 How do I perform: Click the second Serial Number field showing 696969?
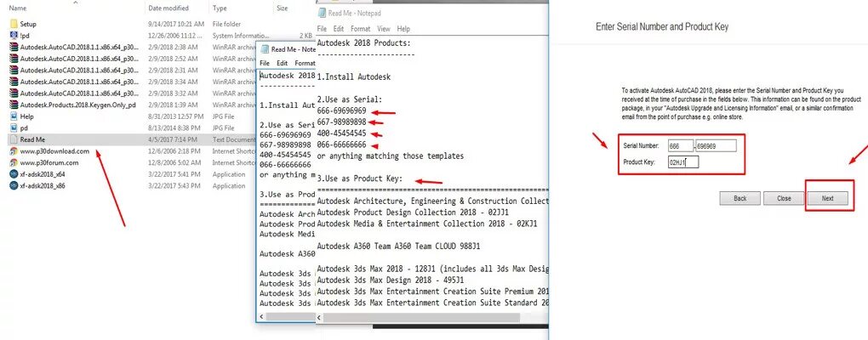(x=716, y=145)
